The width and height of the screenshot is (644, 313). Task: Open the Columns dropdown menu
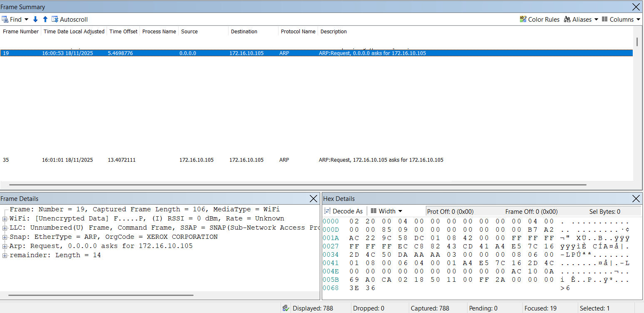621,20
